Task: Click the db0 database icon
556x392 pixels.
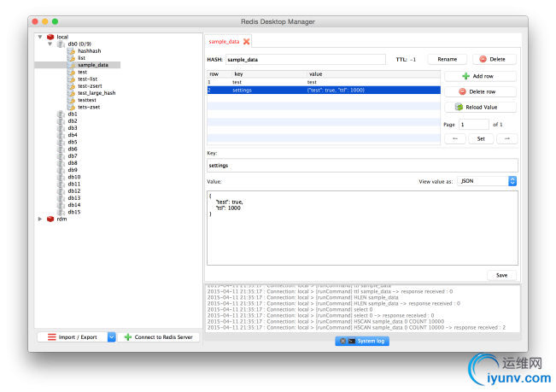Action: (x=61, y=44)
